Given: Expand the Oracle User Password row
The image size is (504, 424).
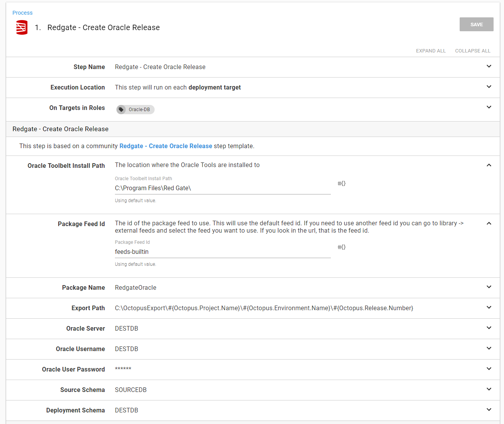Looking at the screenshot, I should click(x=489, y=369).
